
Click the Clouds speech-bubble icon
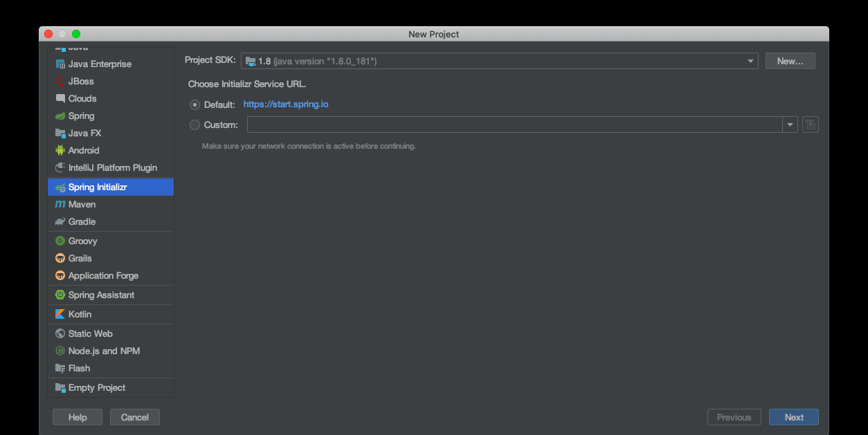[60, 99]
